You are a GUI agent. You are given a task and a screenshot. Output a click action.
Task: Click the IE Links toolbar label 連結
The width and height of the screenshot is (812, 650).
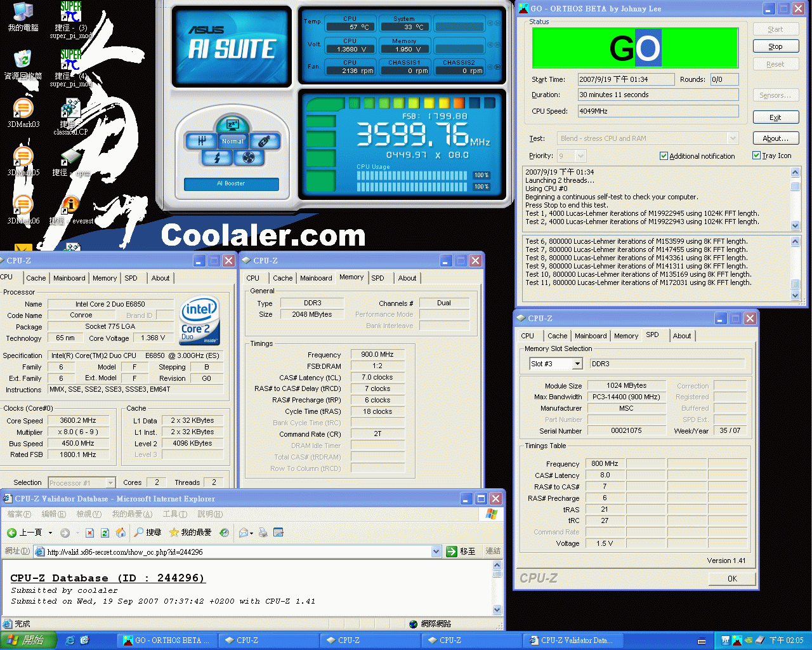tap(493, 551)
